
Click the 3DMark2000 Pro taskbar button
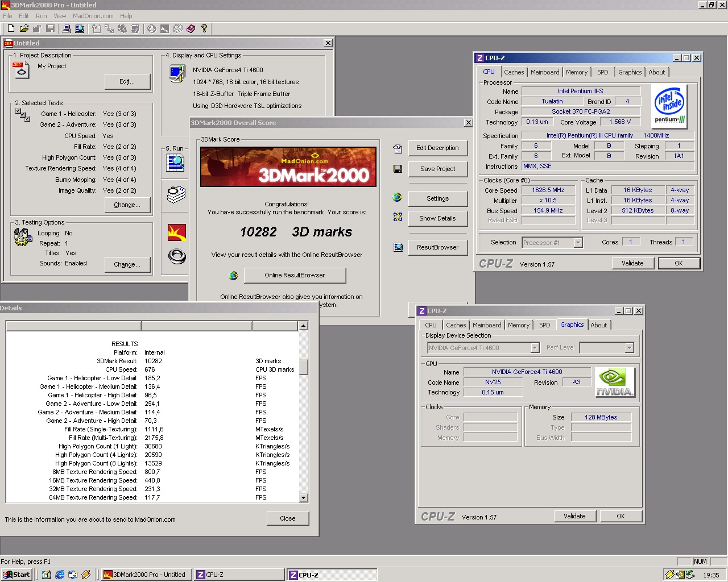point(146,575)
